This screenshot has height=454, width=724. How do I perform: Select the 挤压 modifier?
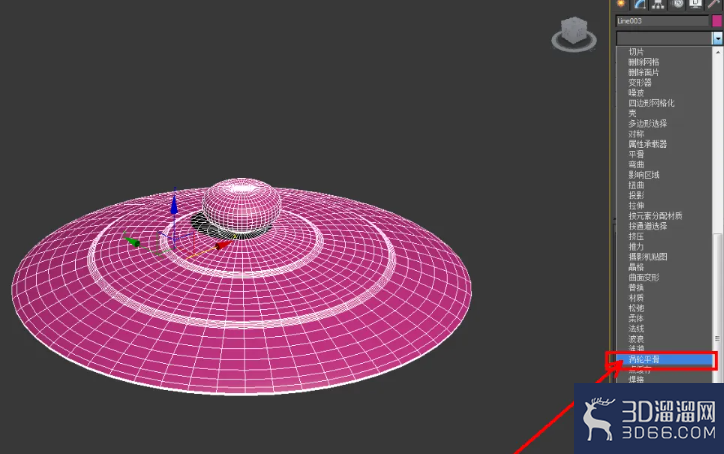coord(636,236)
